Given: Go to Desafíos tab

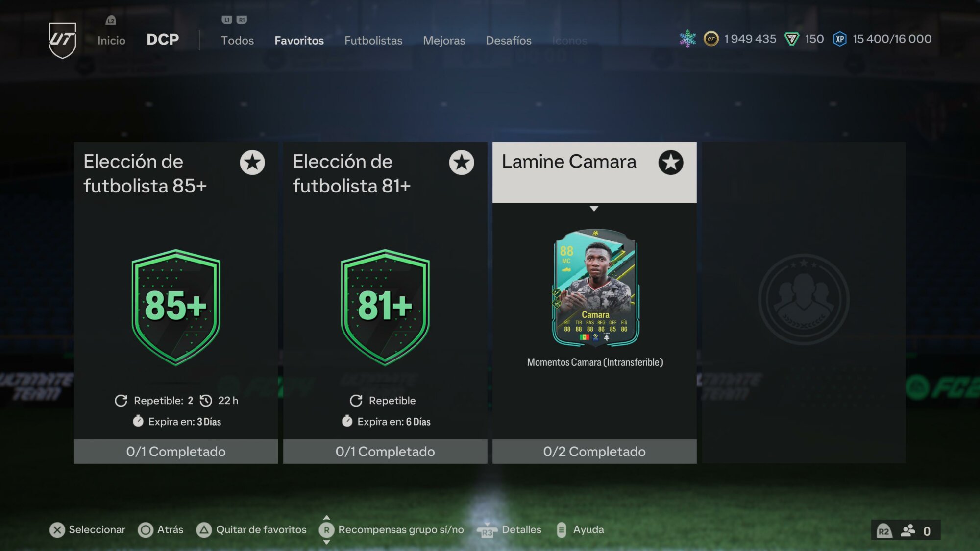Looking at the screenshot, I should point(509,41).
